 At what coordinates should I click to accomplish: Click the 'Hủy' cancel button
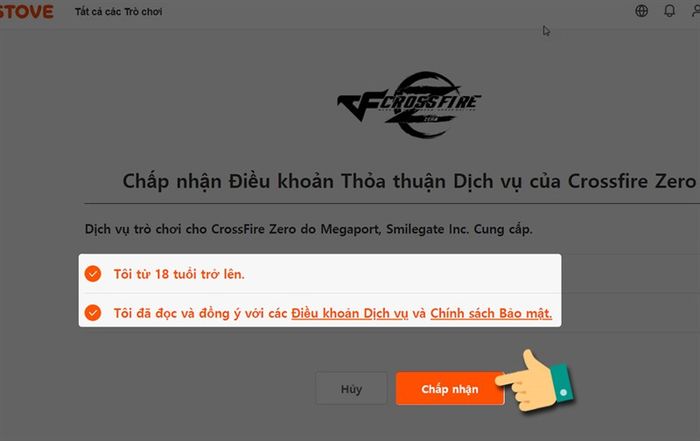(x=351, y=389)
